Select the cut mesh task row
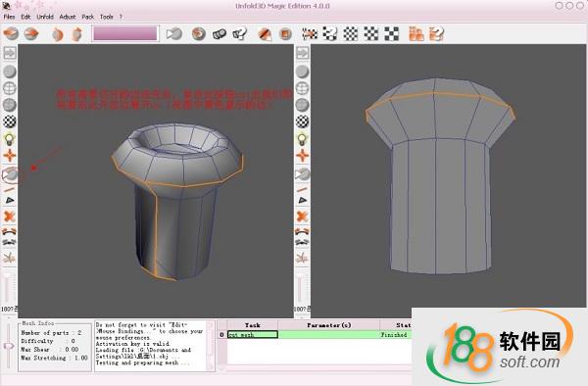Screen dimensions: 588x386 pyautogui.click(x=319, y=334)
